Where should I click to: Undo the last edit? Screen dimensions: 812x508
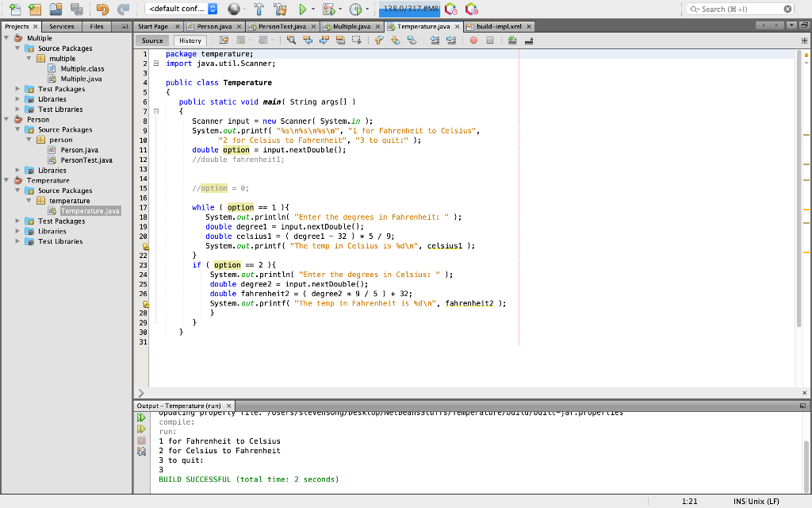tap(103, 10)
